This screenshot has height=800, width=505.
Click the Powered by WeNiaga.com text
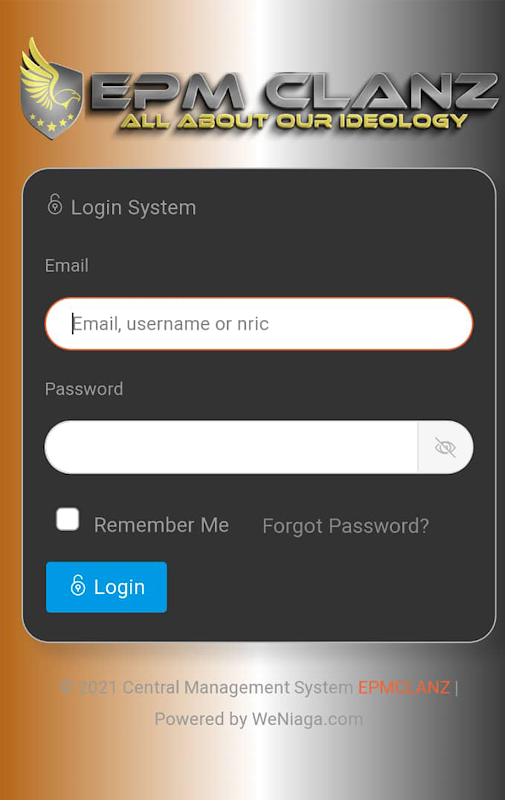(259, 719)
